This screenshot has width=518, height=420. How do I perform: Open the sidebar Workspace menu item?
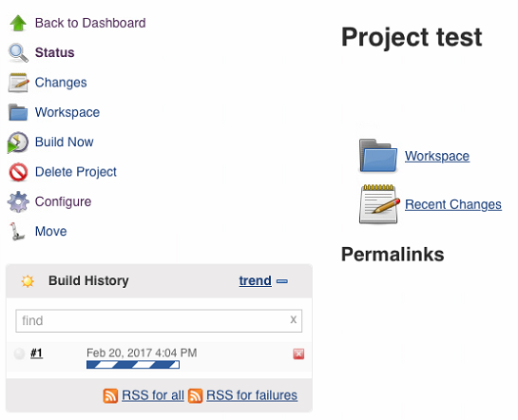coord(67,112)
